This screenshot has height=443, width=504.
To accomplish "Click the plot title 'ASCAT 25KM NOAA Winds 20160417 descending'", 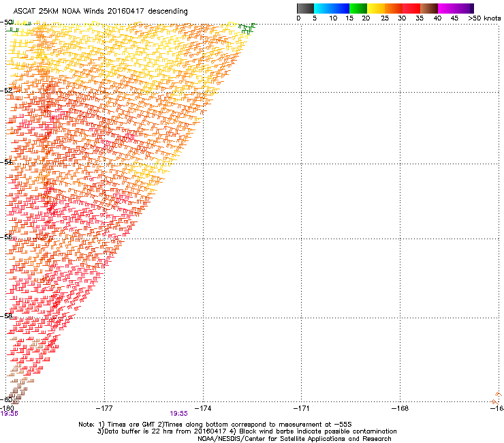I will (100, 11).
